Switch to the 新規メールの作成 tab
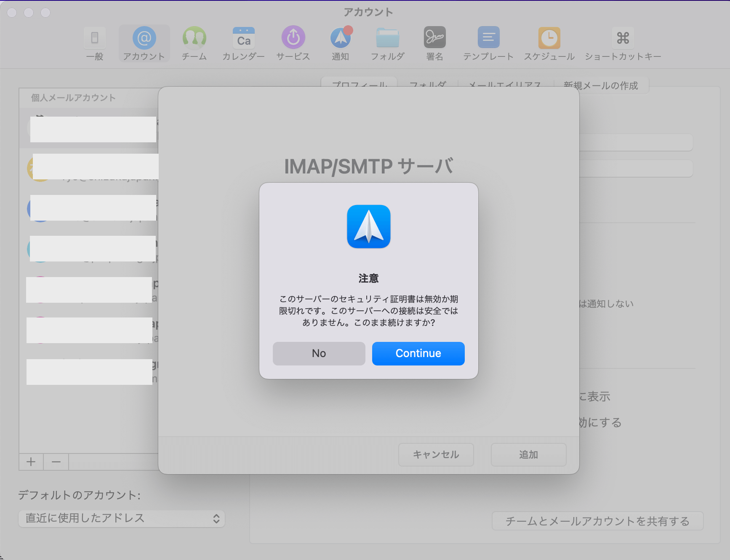730x560 pixels. tap(601, 85)
